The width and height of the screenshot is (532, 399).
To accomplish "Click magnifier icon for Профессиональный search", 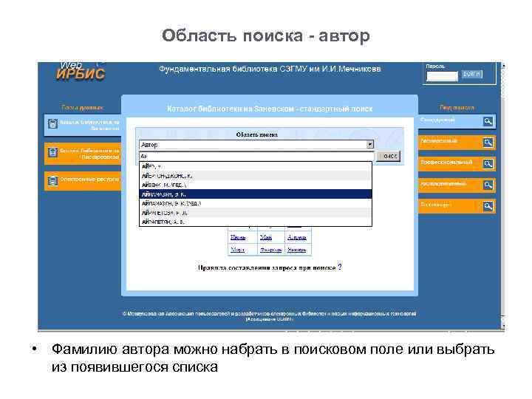I will pyautogui.click(x=488, y=164).
